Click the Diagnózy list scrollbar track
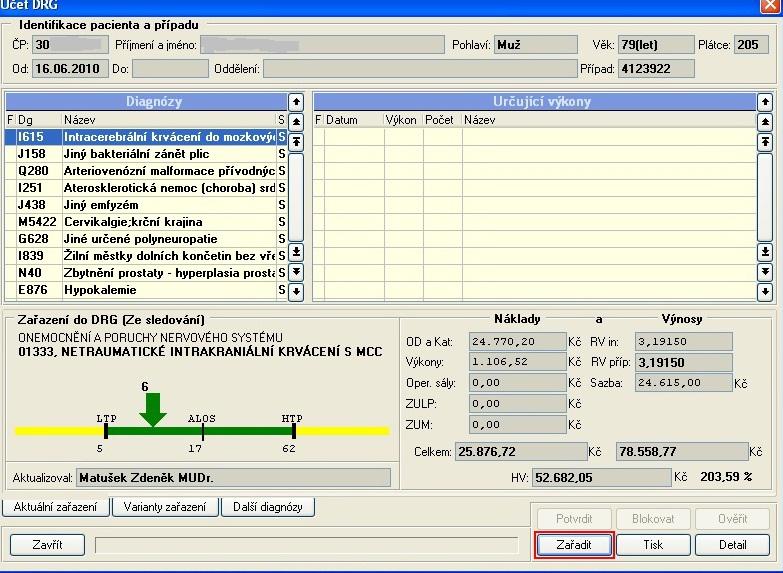This screenshot has width=783, height=573. pos(296,197)
